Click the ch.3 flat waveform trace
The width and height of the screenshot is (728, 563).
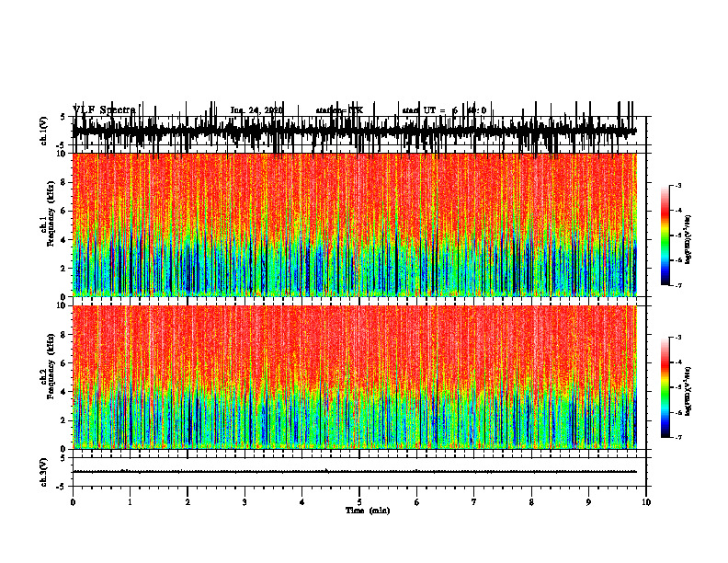pyautogui.click(x=354, y=472)
